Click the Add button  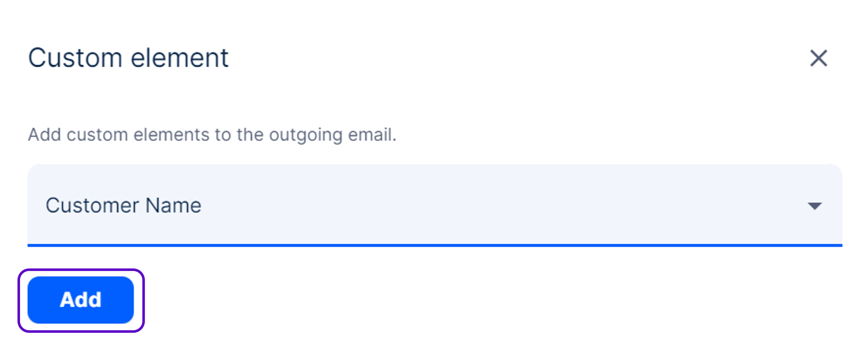(x=80, y=300)
